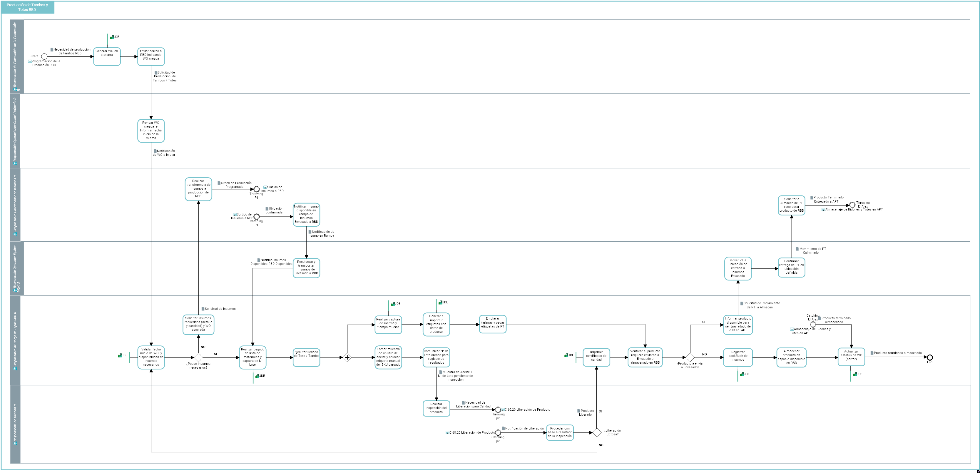Image resolution: width=980 pixels, height=473 pixels.
Task: Click Mover PT a ubicación de entrada task
Action: click(738, 268)
